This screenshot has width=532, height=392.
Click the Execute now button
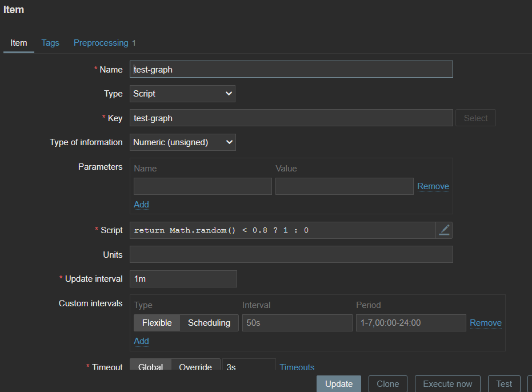447,384
